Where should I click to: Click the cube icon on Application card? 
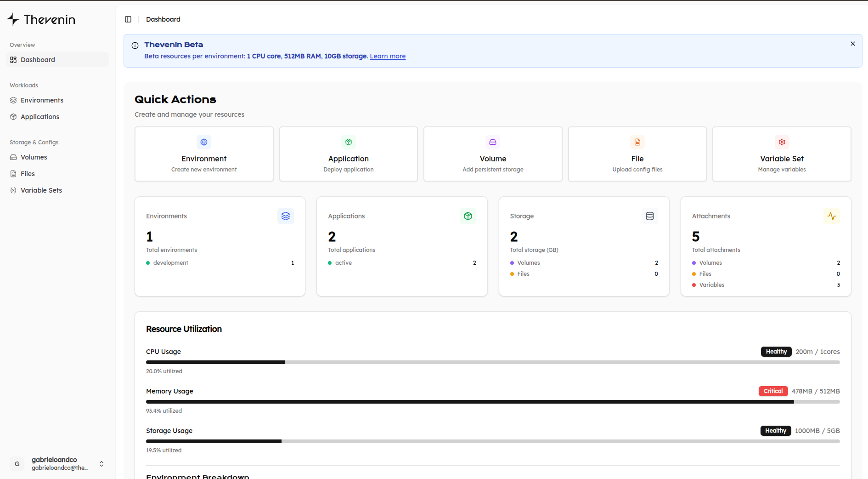click(x=349, y=142)
